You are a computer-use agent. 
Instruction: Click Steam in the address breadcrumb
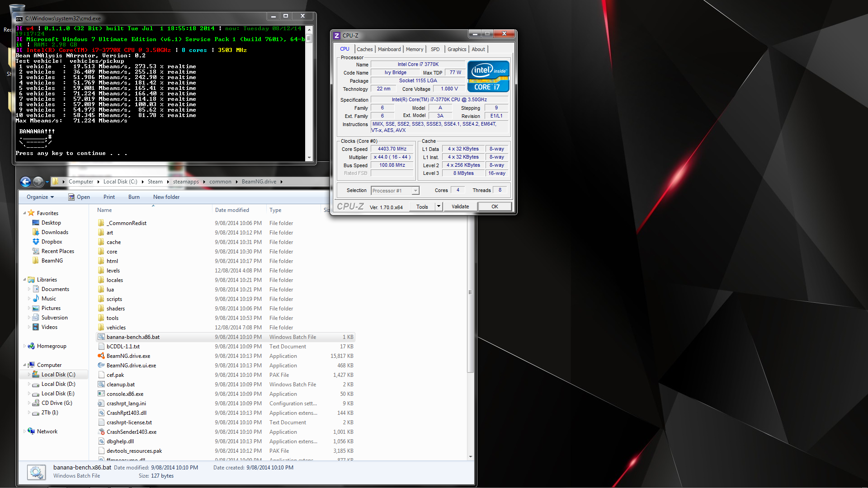point(155,182)
